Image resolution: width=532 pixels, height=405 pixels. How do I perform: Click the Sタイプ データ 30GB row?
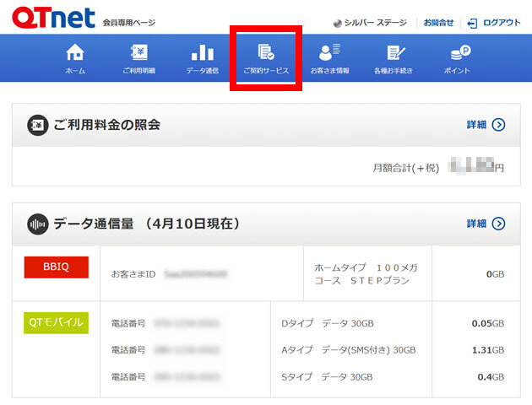tap(327, 376)
